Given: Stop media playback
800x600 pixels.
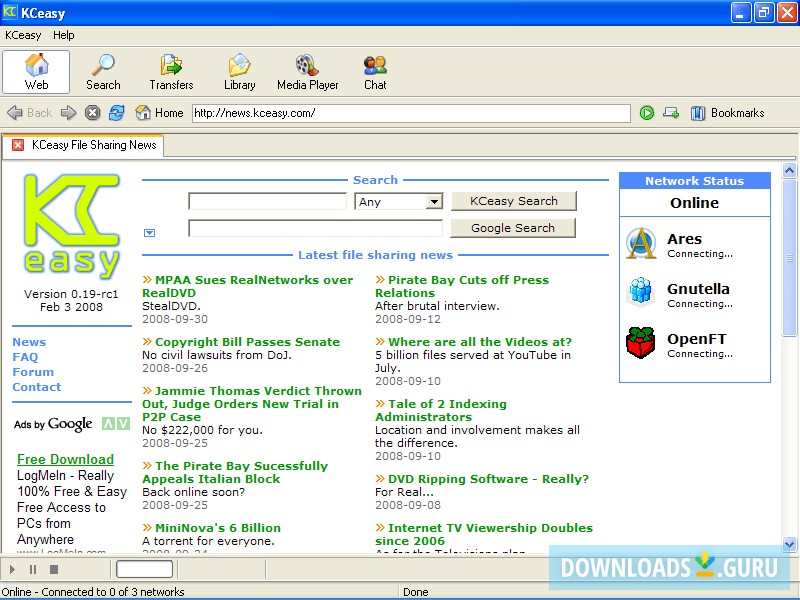Looking at the screenshot, I should point(54,569).
